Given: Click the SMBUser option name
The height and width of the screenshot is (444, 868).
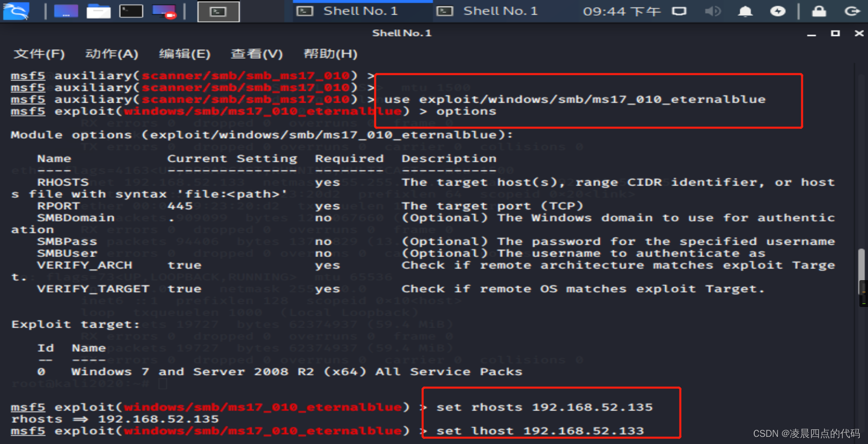Looking at the screenshot, I should 67,253.
